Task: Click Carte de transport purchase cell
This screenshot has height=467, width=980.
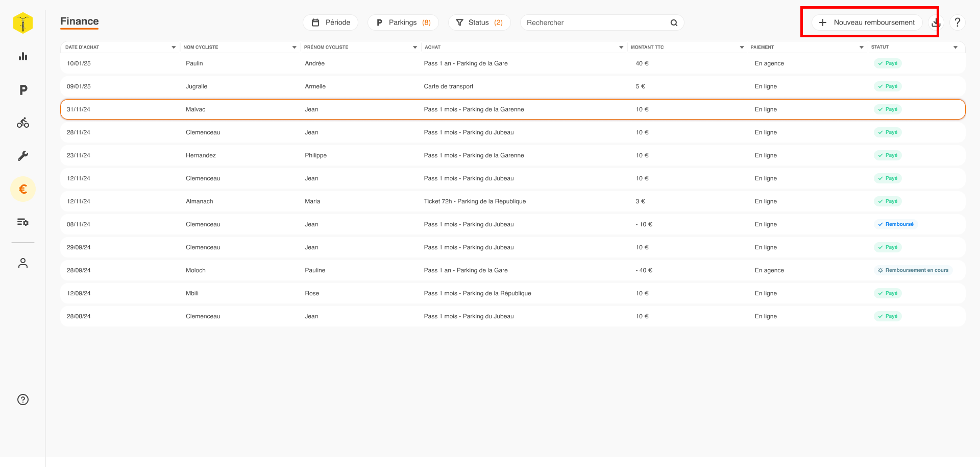Action: tap(449, 86)
